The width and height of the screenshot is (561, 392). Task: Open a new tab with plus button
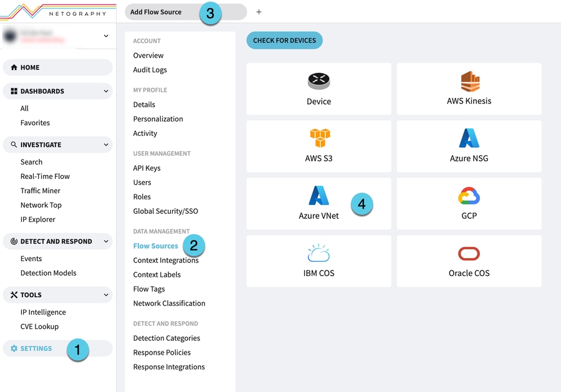[259, 12]
